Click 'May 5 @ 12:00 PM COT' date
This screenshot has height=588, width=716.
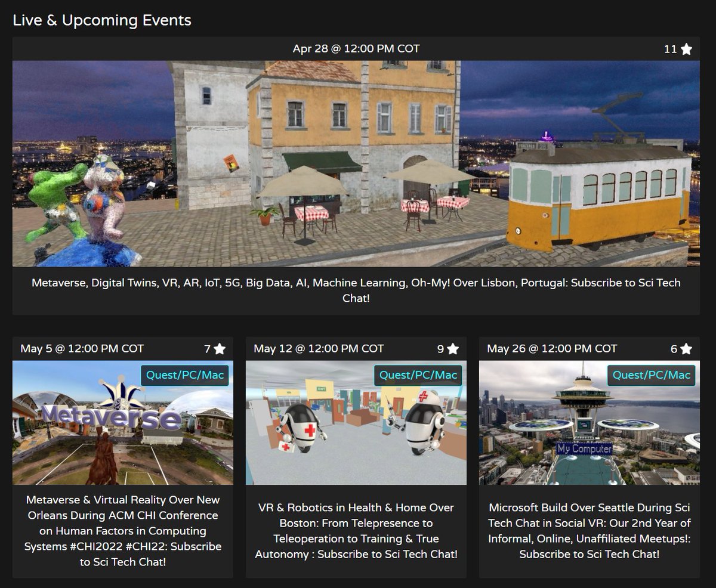(82, 348)
